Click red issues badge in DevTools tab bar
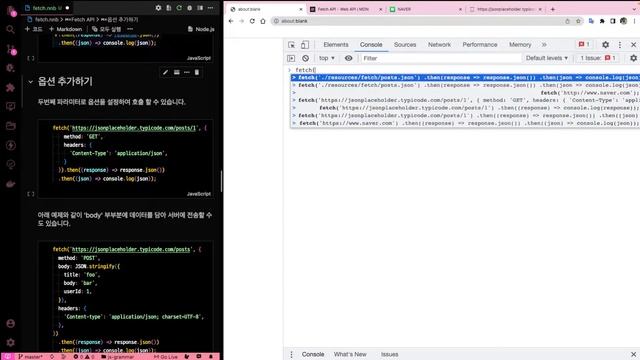The height and width of the screenshot is (360, 640). tap(584, 44)
